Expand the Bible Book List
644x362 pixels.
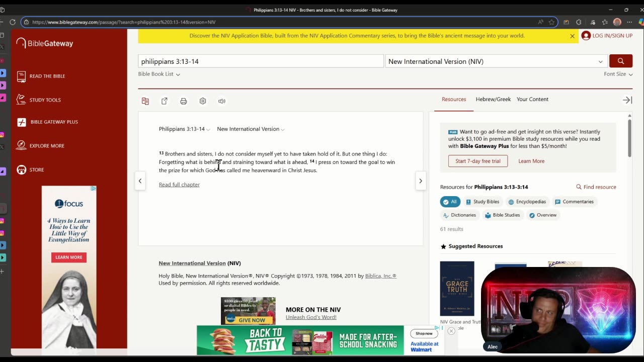[x=159, y=74]
